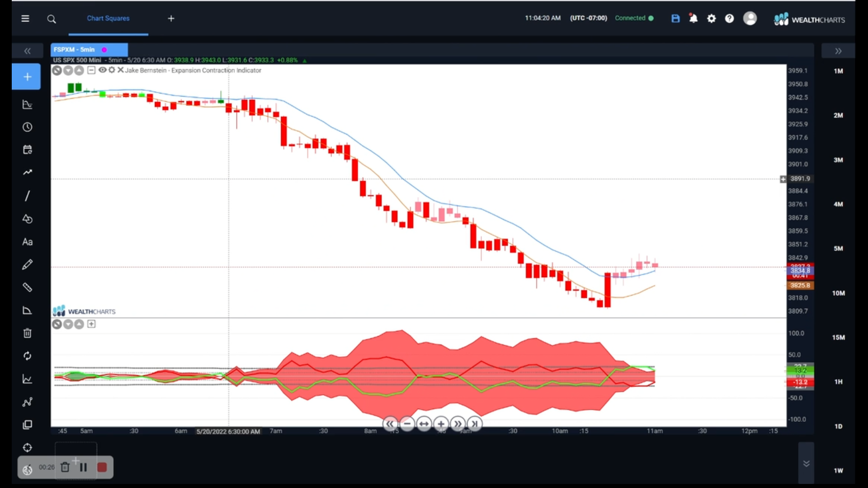Open the settings gear in header

pyautogui.click(x=712, y=19)
